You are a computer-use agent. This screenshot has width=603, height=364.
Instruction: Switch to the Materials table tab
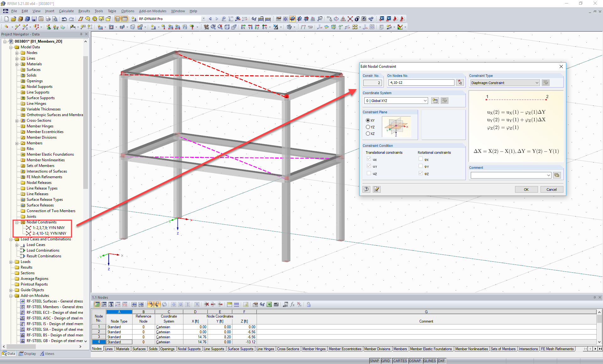pyautogui.click(x=122, y=349)
